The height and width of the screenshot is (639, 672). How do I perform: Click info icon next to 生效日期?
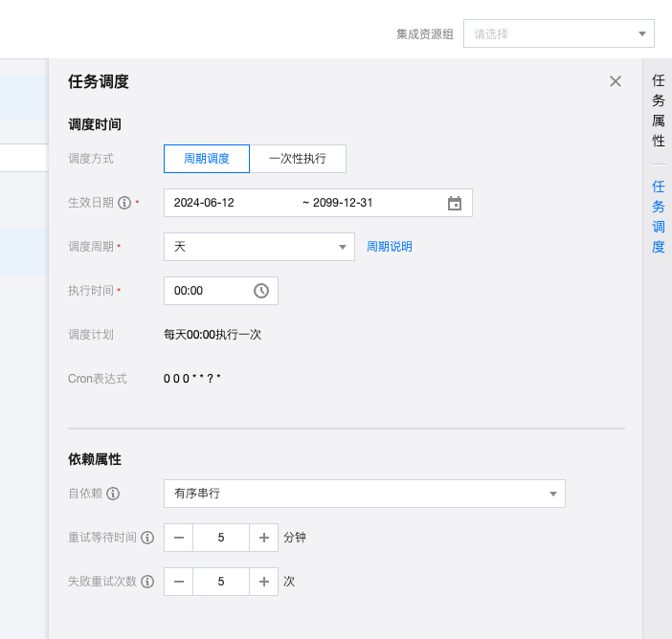pos(124,203)
